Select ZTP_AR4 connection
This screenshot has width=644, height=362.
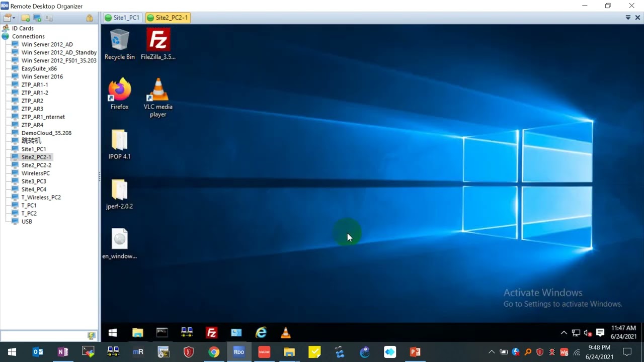pyautogui.click(x=32, y=125)
